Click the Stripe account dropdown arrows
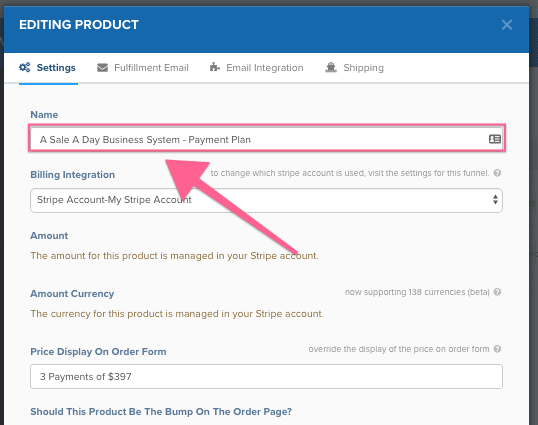 (495, 200)
